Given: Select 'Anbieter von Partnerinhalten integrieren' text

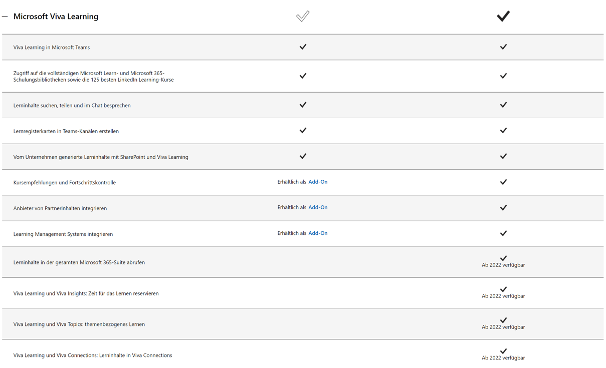Looking at the screenshot, I should pos(60,208).
